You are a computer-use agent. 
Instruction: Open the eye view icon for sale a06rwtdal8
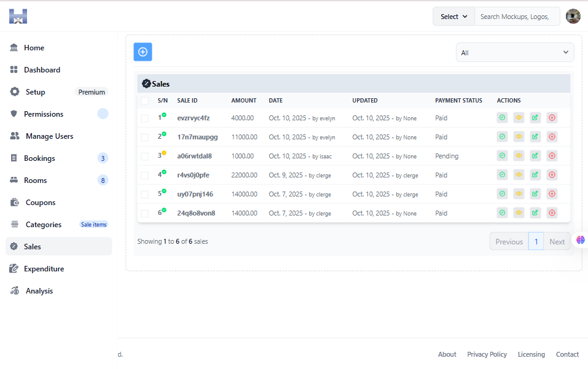pyautogui.click(x=519, y=155)
